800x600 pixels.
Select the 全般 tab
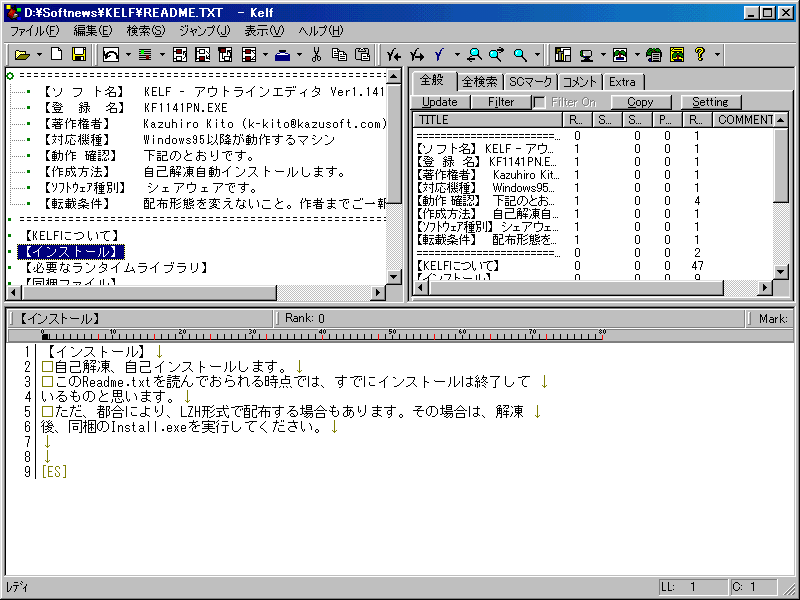(432, 80)
